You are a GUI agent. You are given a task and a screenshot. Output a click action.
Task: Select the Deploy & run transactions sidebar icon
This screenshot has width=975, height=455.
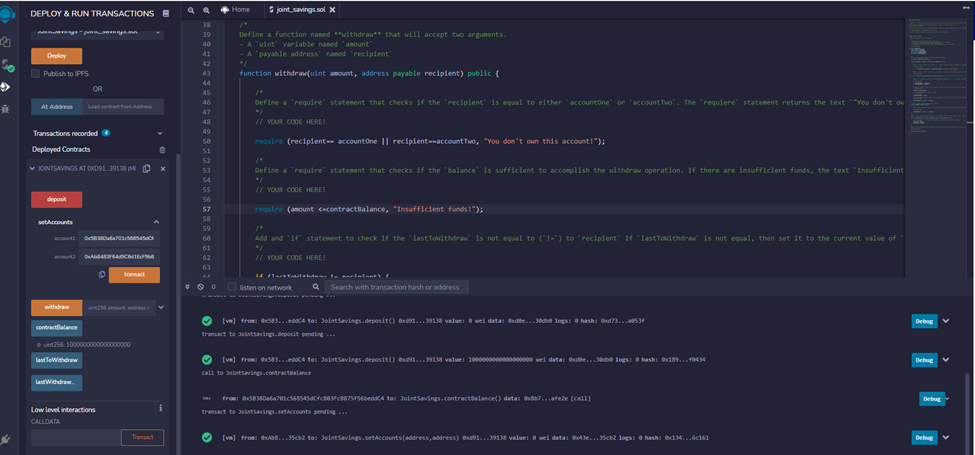point(6,86)
